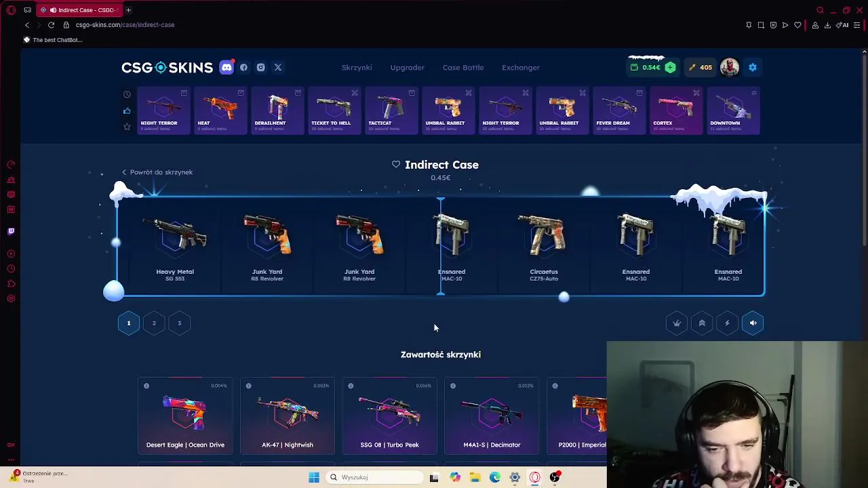Click the page vertical scrollbar
Image resolution: width=868 pixels, height=488 pixels.
pos(864,149)
